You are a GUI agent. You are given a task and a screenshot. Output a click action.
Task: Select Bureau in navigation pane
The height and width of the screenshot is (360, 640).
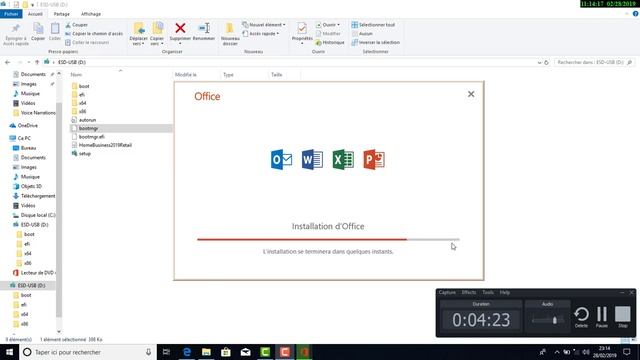tap(28, 148)
